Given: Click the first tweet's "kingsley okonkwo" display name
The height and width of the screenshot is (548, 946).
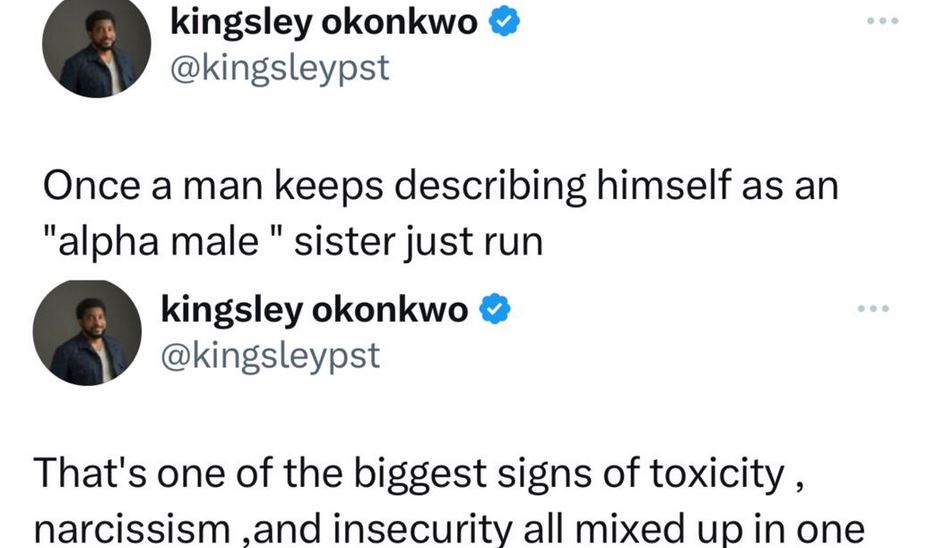Looking at the screenshot, I should (324, 24).
